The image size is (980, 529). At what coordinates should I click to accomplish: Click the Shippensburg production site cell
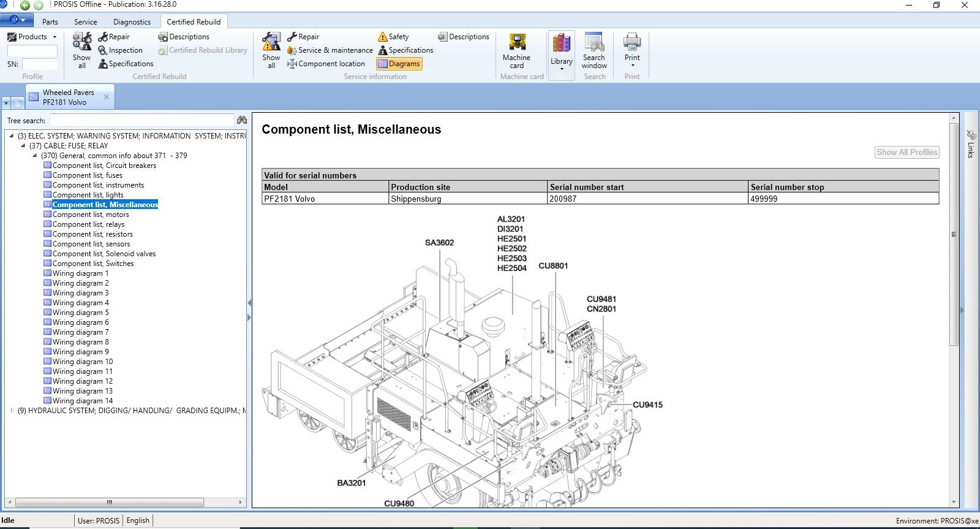point(468,199)
